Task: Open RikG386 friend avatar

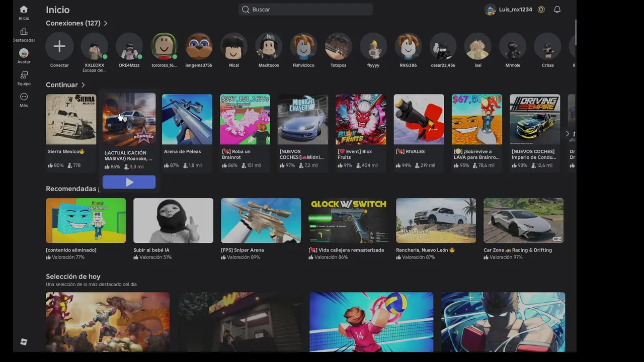Action: 408,46
